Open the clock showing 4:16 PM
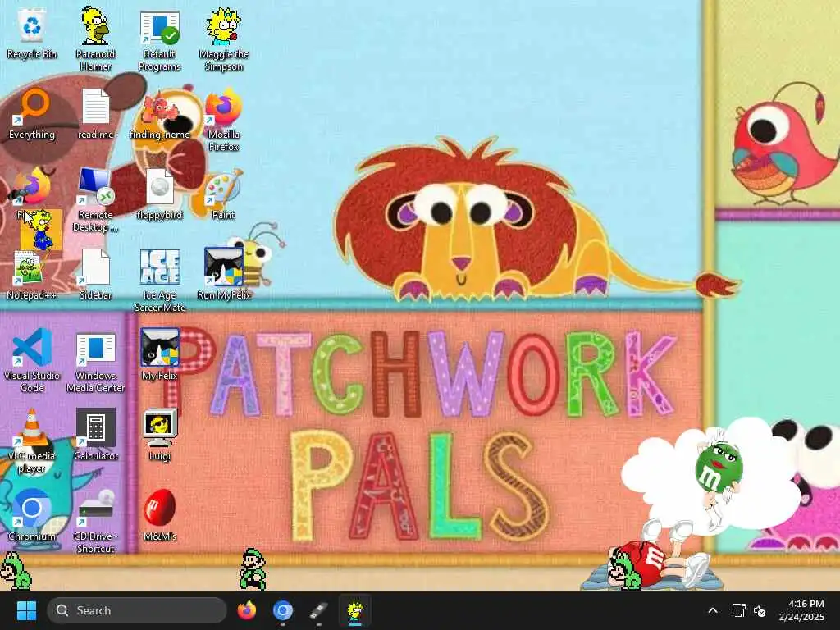This screenshot has width=840, height=630. (801, 610)
